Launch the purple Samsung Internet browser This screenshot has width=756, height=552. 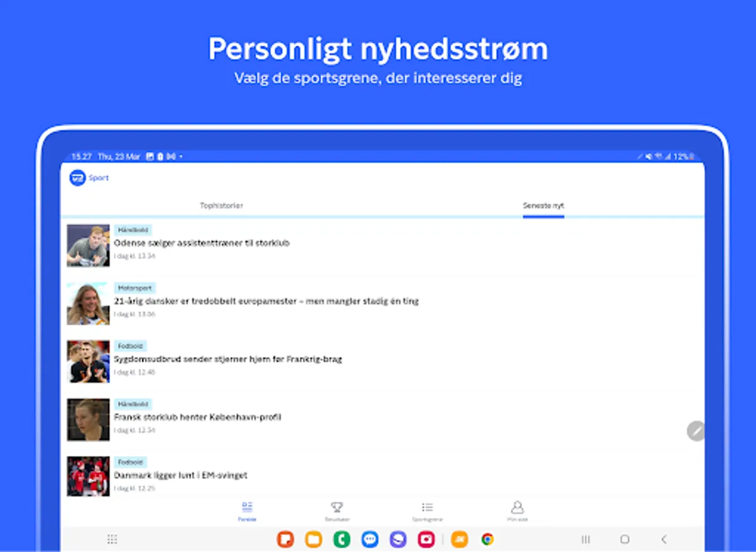(x=398, y=539)
